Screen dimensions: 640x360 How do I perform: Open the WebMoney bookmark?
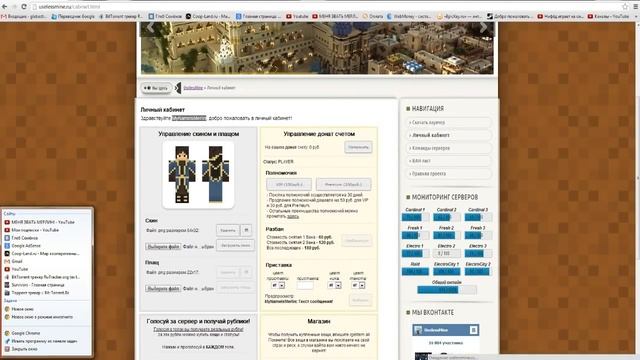tap(409, 16)
